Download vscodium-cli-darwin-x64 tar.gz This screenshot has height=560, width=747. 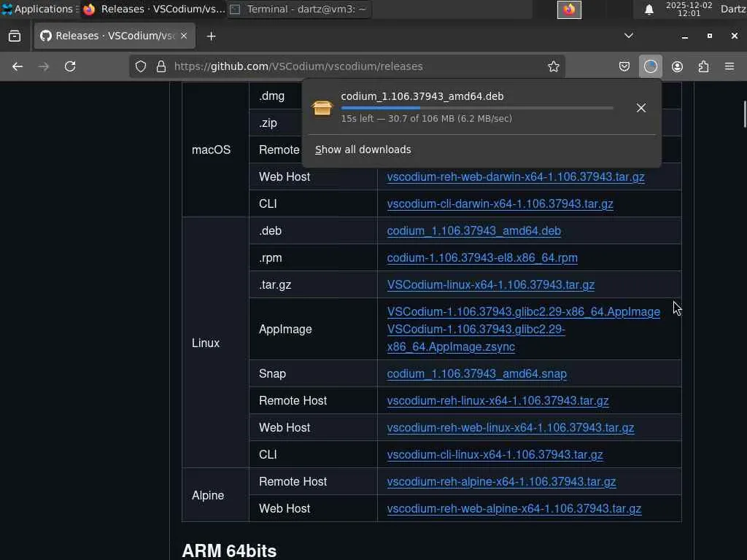click(x=500, y=204)
